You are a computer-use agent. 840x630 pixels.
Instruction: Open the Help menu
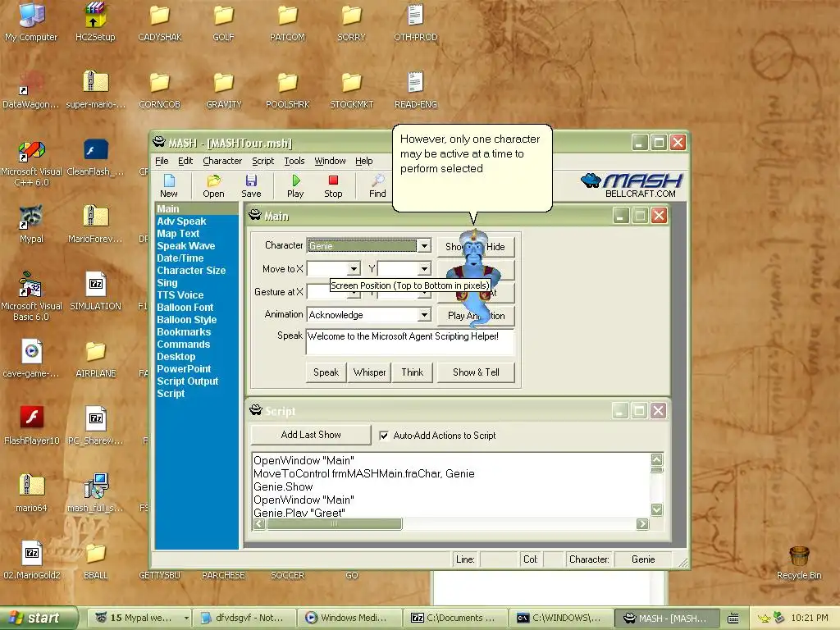[x=363, y=161]
